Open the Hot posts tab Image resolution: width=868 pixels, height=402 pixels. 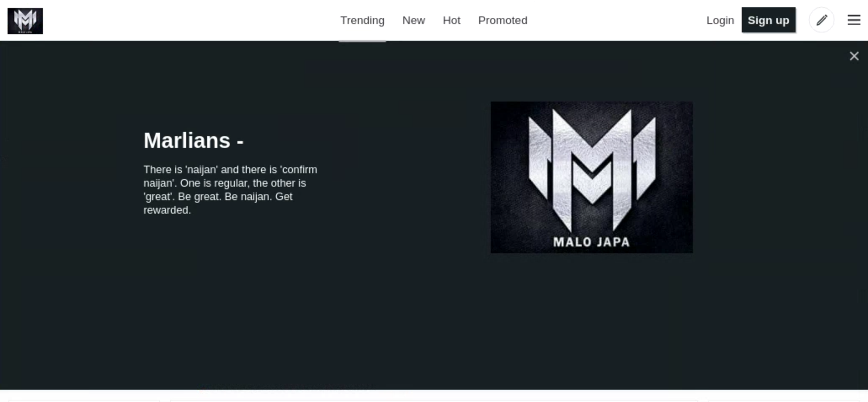click(451, 20)
